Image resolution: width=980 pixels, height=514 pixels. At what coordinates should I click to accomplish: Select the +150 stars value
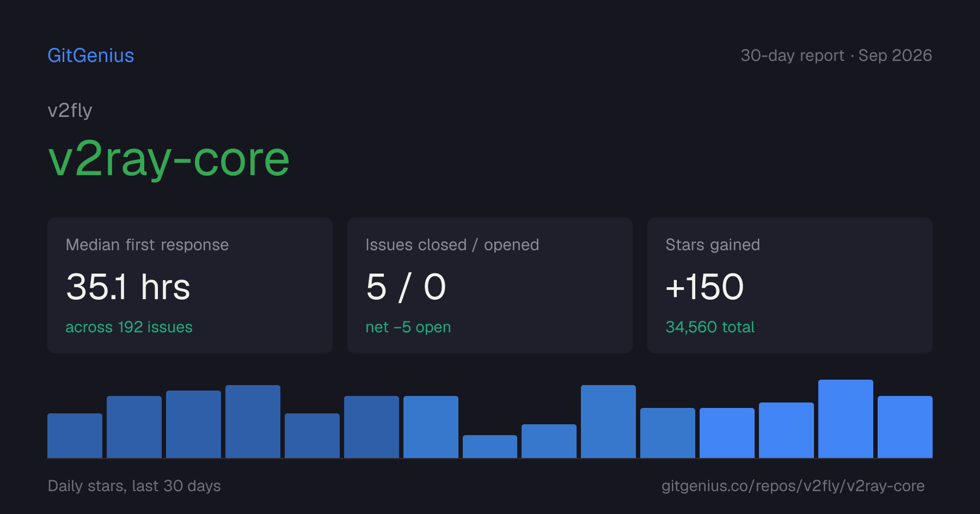[x=705, y=287]
